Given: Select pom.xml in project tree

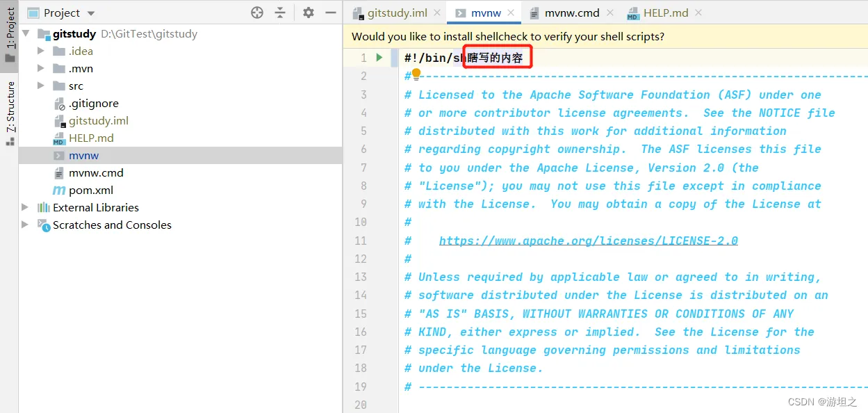Looking at the screenshot, I should [x=91, y=190].
